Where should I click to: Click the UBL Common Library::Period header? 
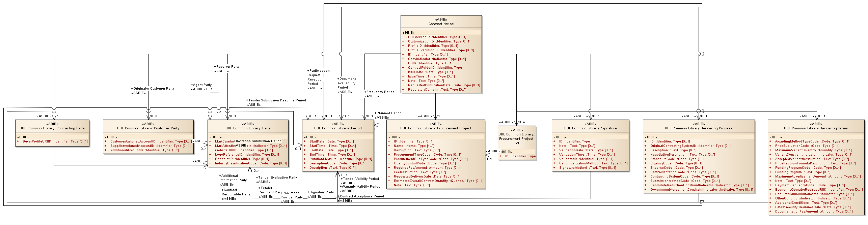pos(338,128)
